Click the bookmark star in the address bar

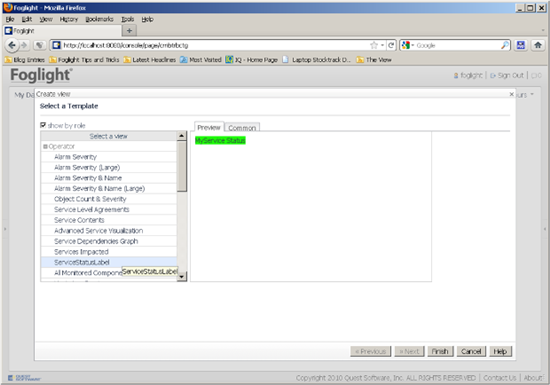(x=374, y=45)
